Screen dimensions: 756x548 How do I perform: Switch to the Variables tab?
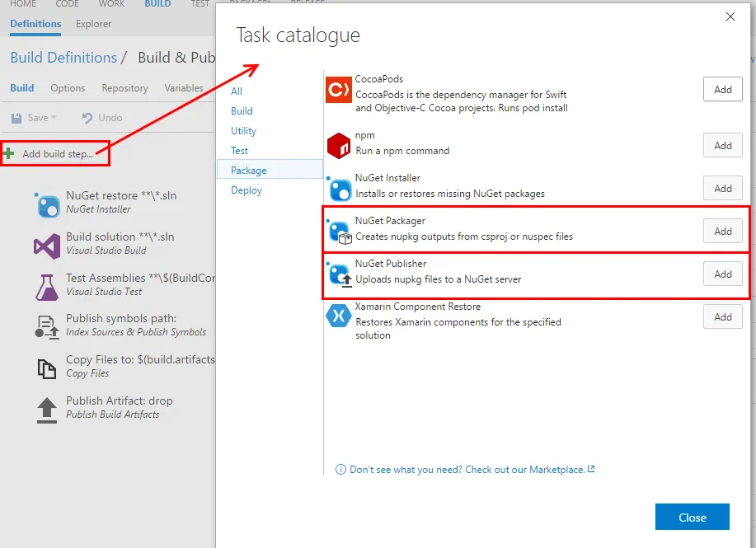(x=183, y=87)
